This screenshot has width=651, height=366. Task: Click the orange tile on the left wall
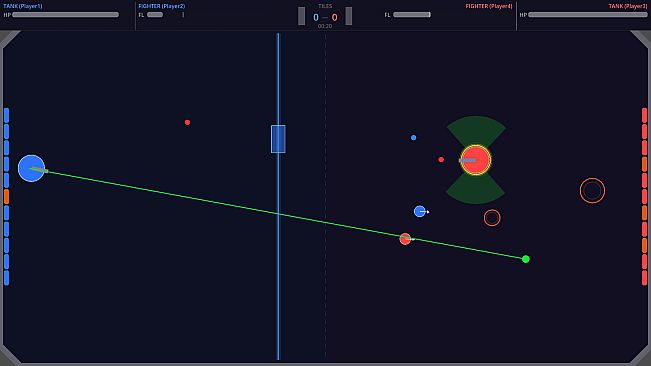pos(6,197)
